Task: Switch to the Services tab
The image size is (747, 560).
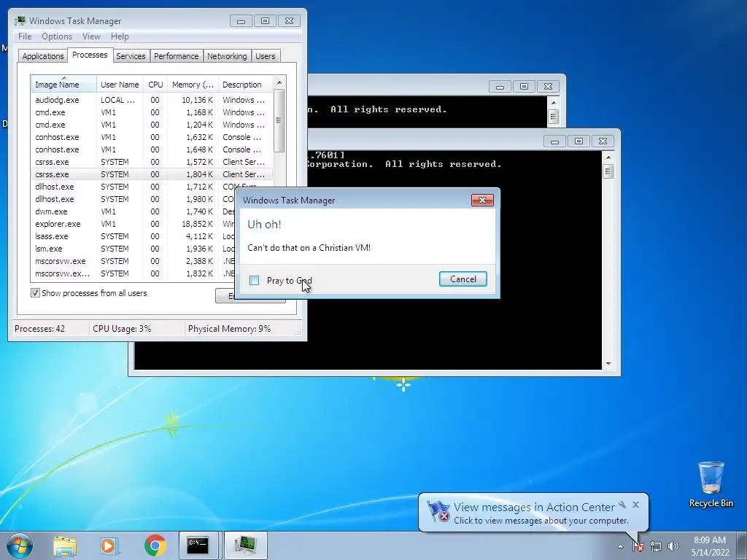Action: pyautogui.click(x=131, y=56)
